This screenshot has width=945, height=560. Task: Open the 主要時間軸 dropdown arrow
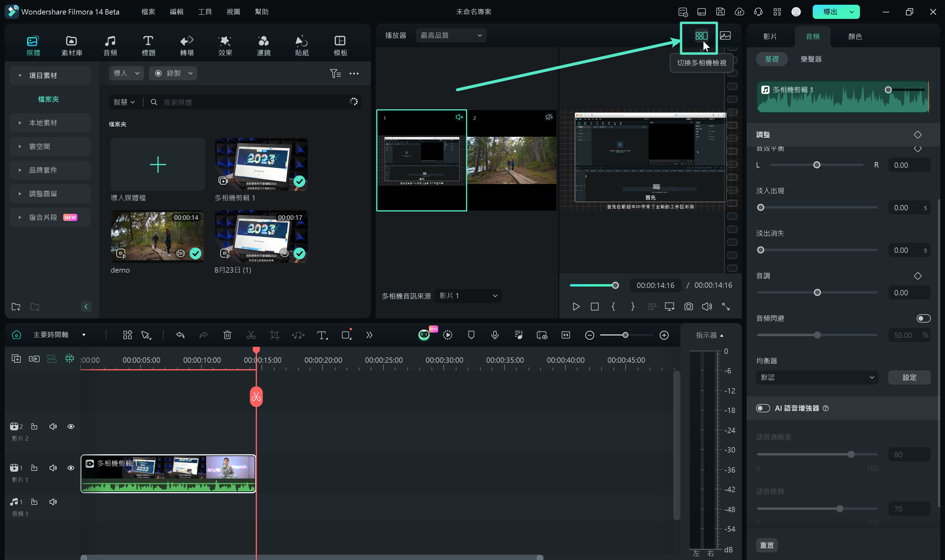[x=84, y=335]
